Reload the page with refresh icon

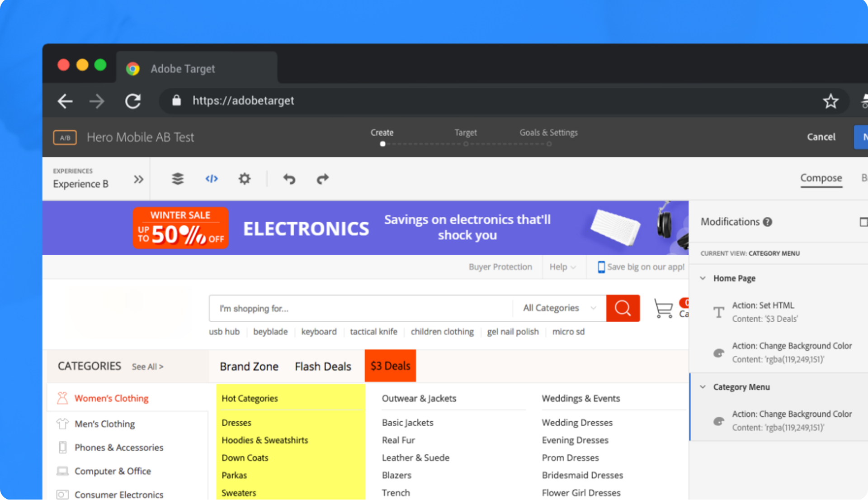[133, 101]
